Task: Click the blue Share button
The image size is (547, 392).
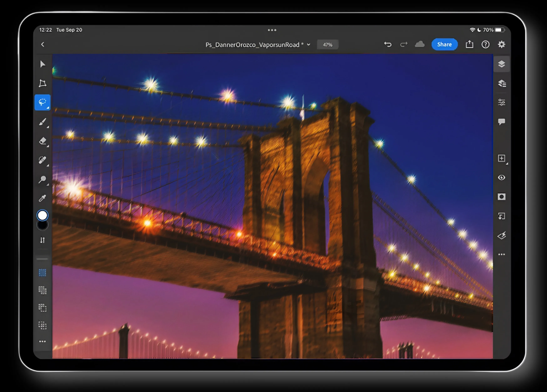Action: 444,44
